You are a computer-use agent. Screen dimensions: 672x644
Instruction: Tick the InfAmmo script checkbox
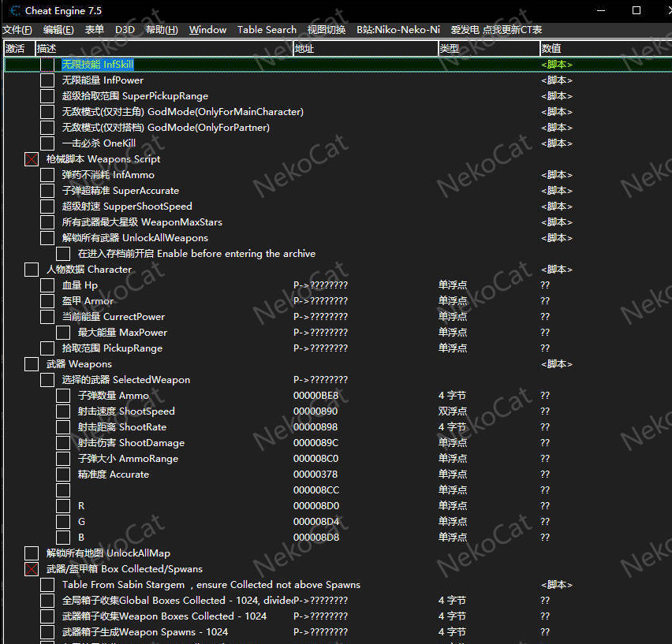coord(47,175)
